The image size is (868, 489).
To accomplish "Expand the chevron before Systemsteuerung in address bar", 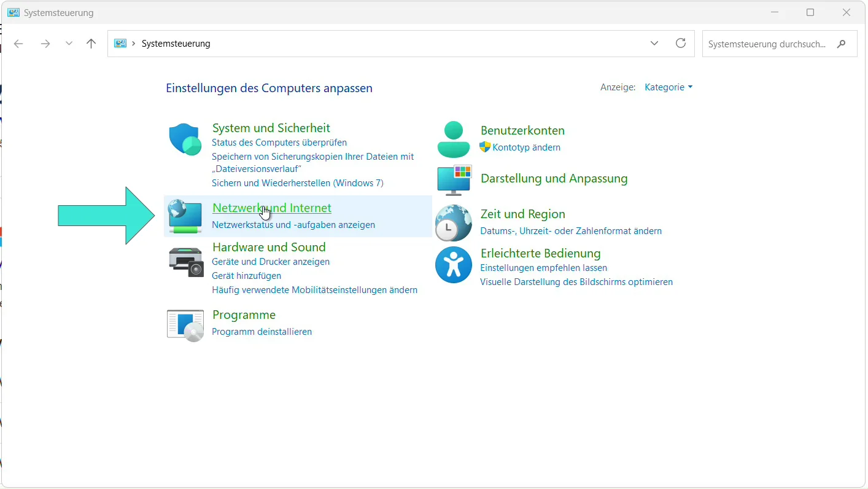I will click(x=134, y=44).
